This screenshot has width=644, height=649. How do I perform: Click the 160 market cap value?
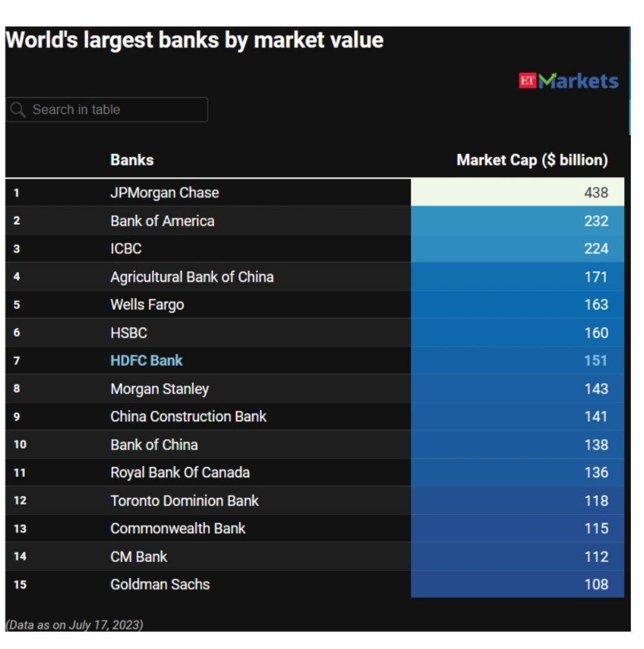pyautogui.click(x=596, y=333)
